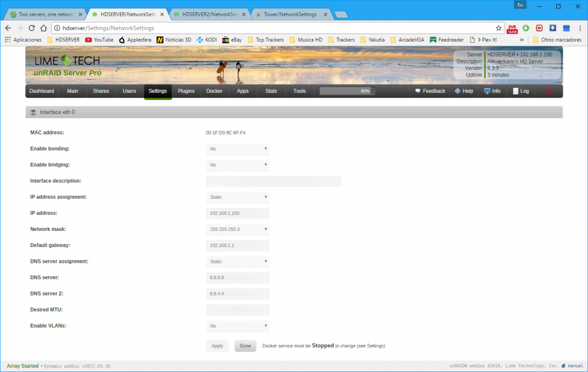Open unRAID Help toggle
The height and width of the screenshot is (372, 588).
[464, 91]
